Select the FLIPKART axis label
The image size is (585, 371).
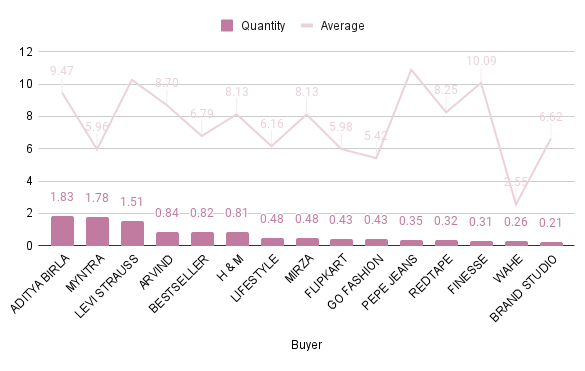point(326,276)
